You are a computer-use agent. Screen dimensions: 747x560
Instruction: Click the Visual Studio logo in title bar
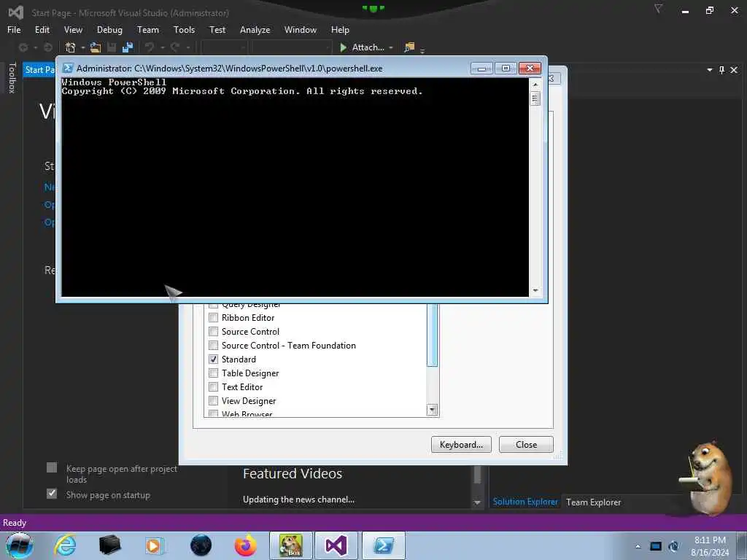[16, 12]
